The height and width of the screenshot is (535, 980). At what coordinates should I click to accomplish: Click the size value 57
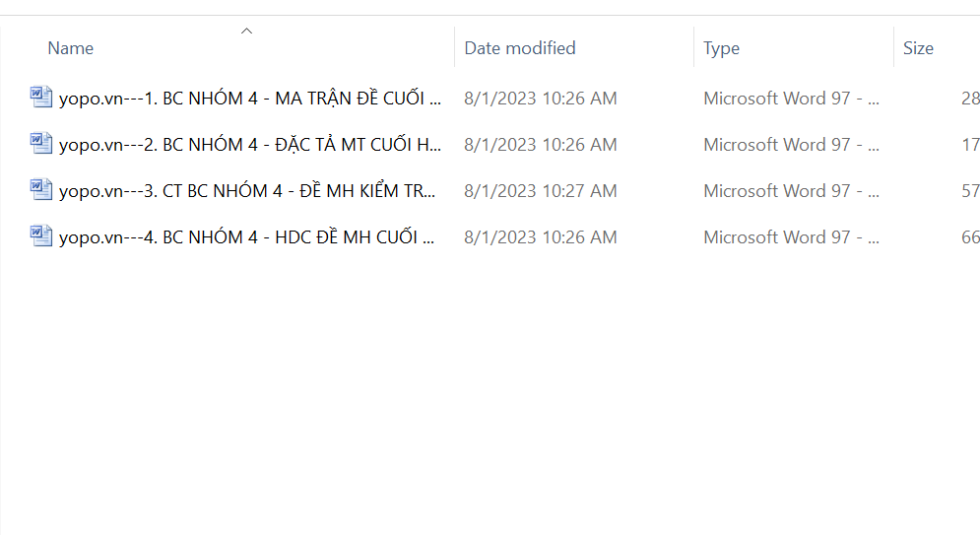point(970,191)
